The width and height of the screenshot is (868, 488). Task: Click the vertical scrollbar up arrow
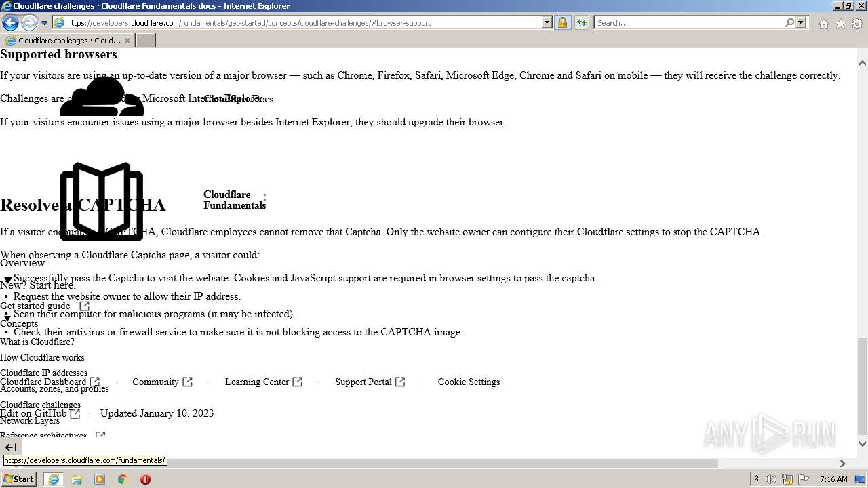(862, 63)
